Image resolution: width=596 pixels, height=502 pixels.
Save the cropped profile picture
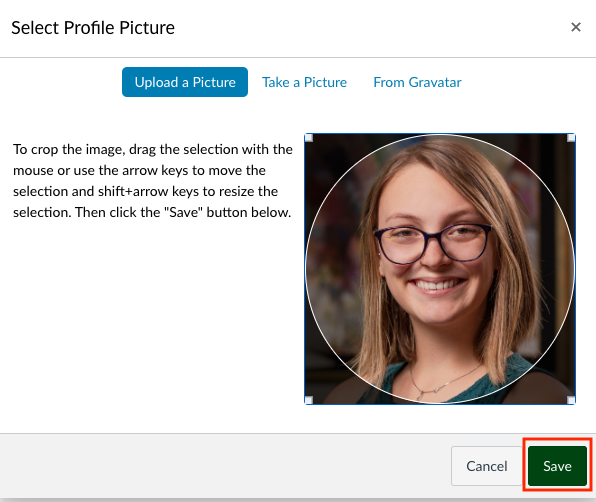(x=557, y=466)
